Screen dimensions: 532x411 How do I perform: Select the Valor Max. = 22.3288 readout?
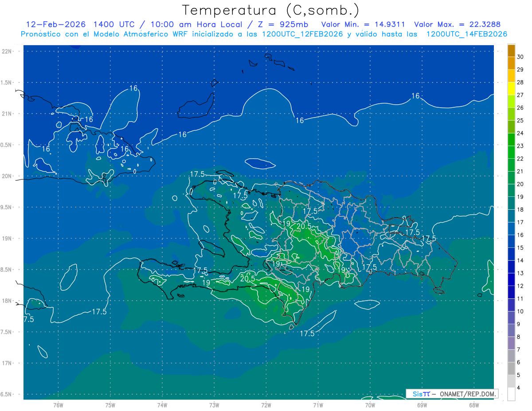tap(457, 24)
